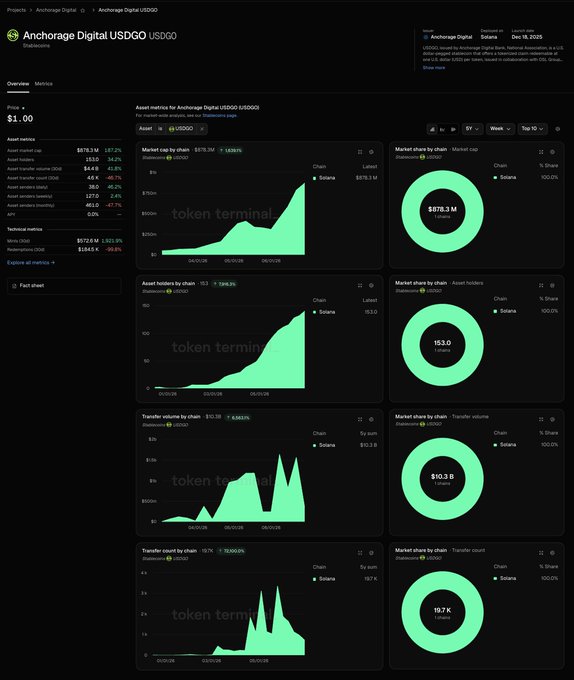
Task: Expand Transfer count share donut chart
Action: pyautogui.click(x=541, y=553)
